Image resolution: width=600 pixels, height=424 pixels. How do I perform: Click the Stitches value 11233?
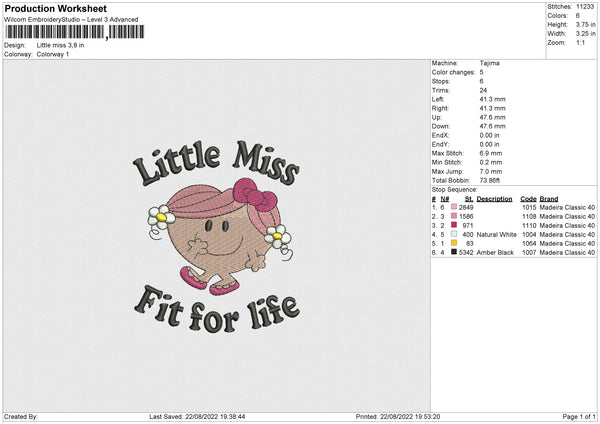(x=585, y=7)
